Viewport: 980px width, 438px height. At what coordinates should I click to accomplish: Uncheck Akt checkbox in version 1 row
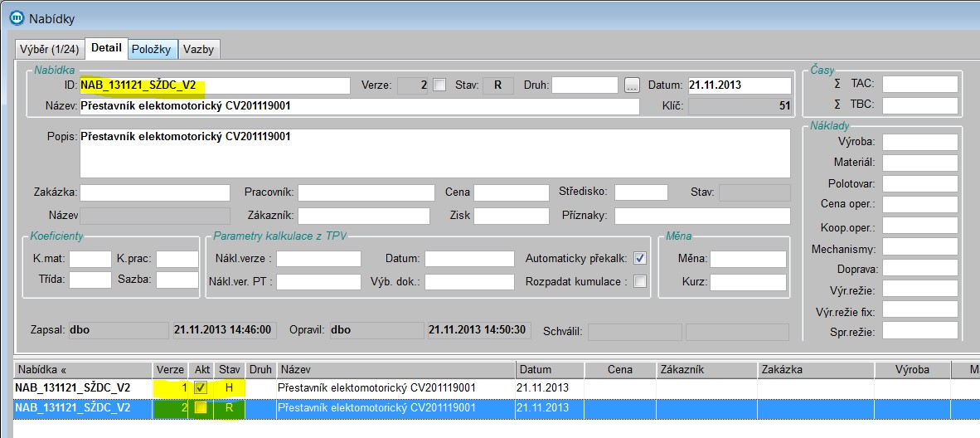(x=200, y=387)
